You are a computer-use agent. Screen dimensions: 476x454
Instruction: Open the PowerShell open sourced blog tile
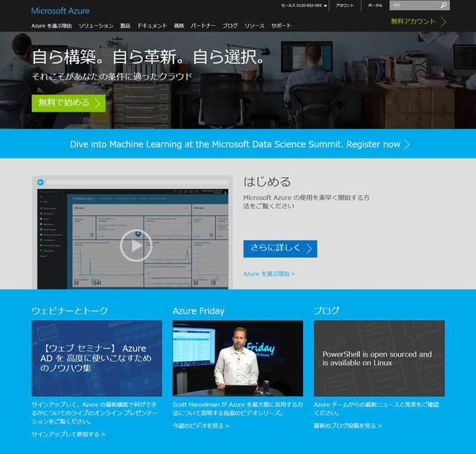point(379,358)
